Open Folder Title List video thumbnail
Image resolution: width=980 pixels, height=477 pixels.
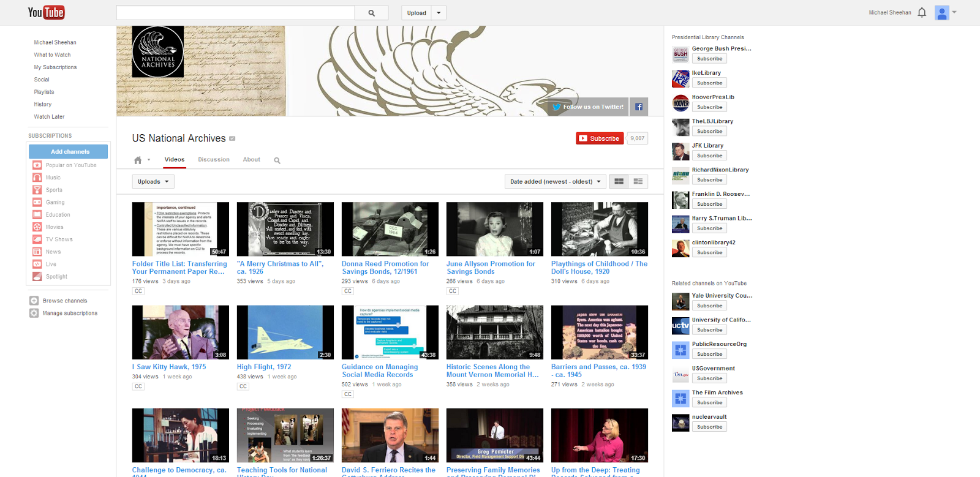(181, 229)
